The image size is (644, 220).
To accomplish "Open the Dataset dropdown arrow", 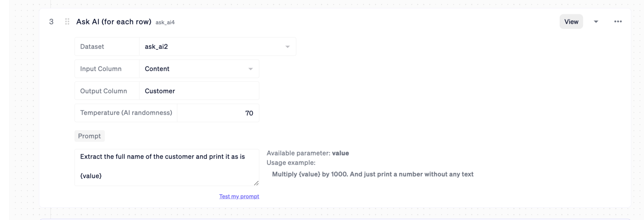I will [x=287, y=47].
